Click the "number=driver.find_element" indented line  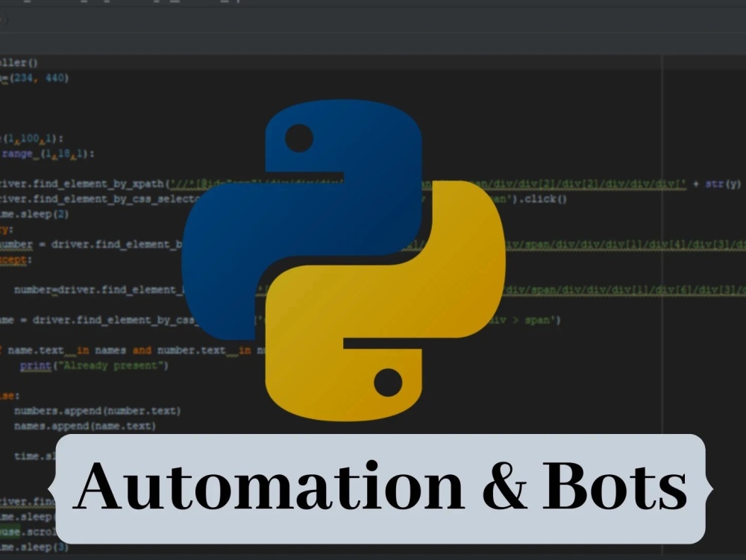(98, 290)
